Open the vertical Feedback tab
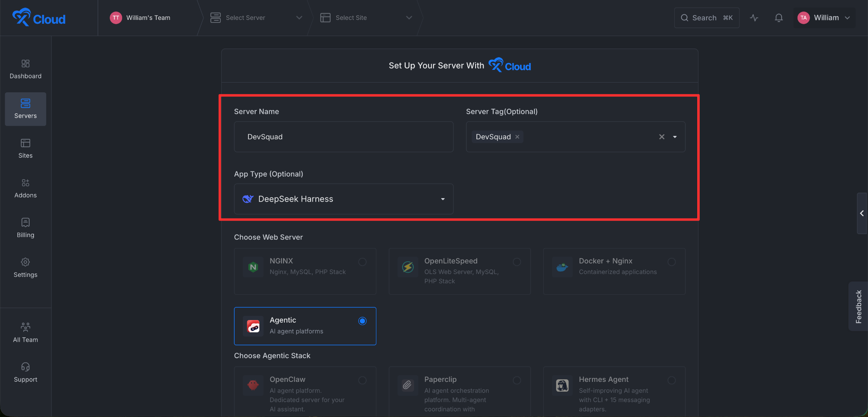Screen dimensions: 868x417 (x=859, y=307)
